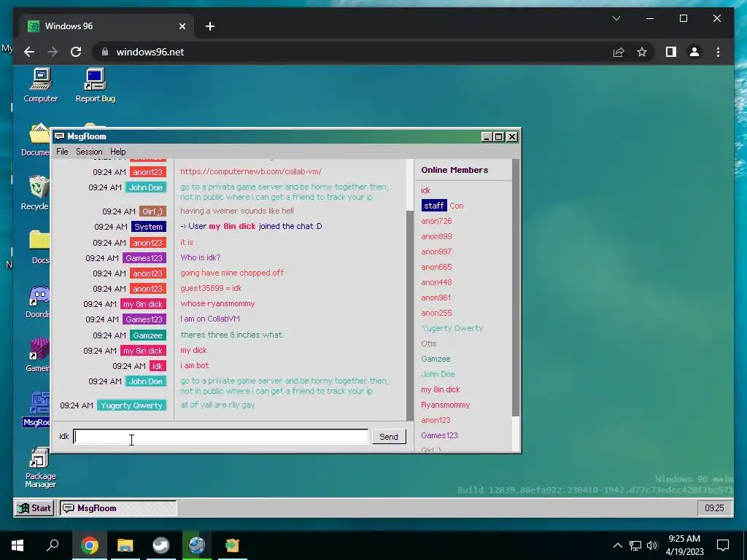Click the share page icon in Chrome

619,52
